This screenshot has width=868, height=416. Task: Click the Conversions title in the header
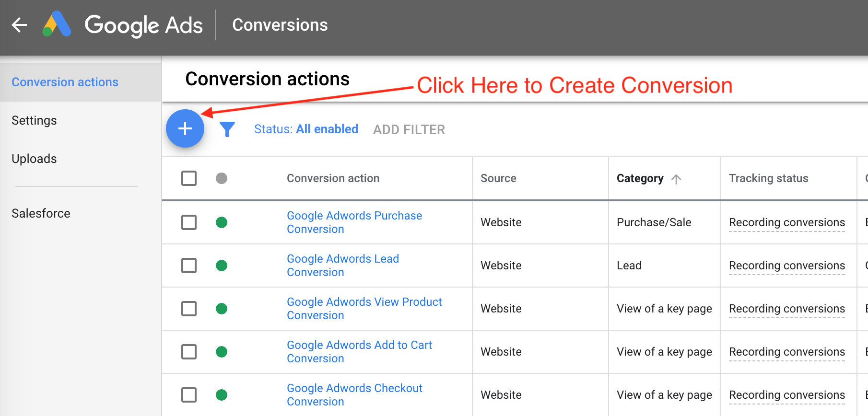point(280,25)
